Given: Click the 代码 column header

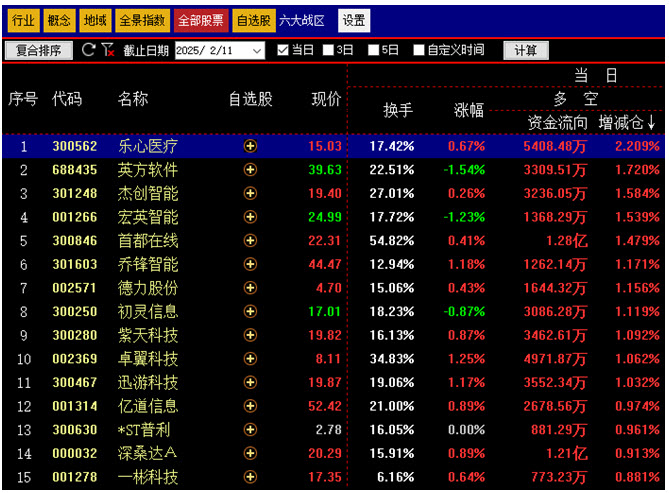Looking at the screenshot, I should click(x=67, y=99).
